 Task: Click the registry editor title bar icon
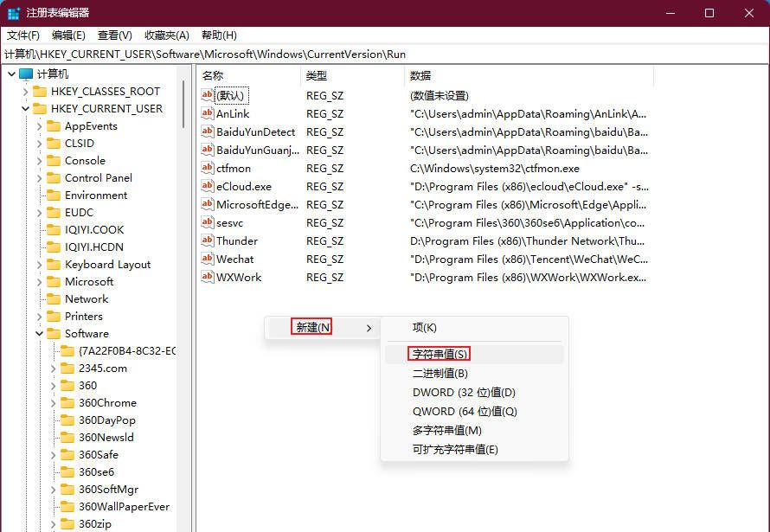(12, 12)
